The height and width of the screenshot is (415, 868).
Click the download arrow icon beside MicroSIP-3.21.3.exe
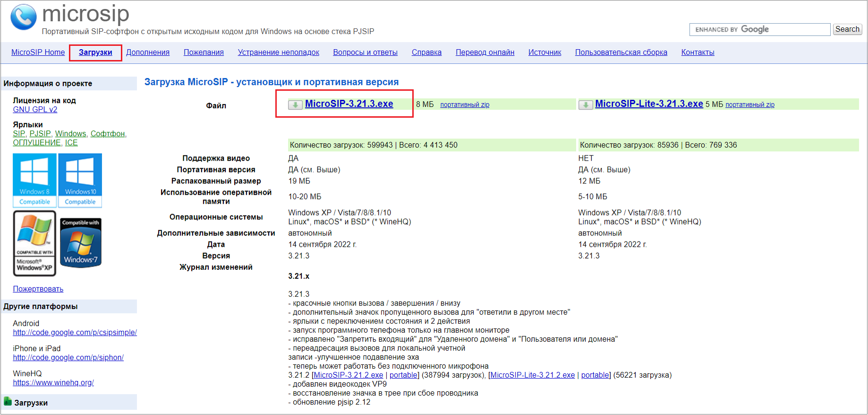(296, 105)
